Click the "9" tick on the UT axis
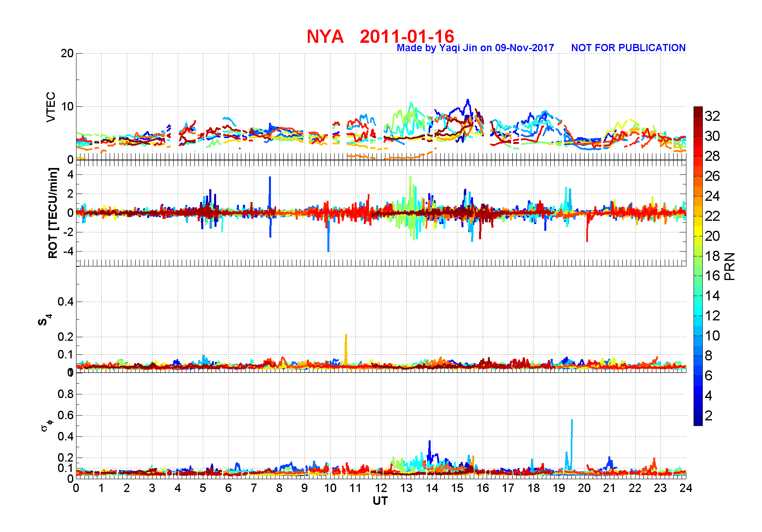Viewport: 762px width, 532px height. point(305,488)
